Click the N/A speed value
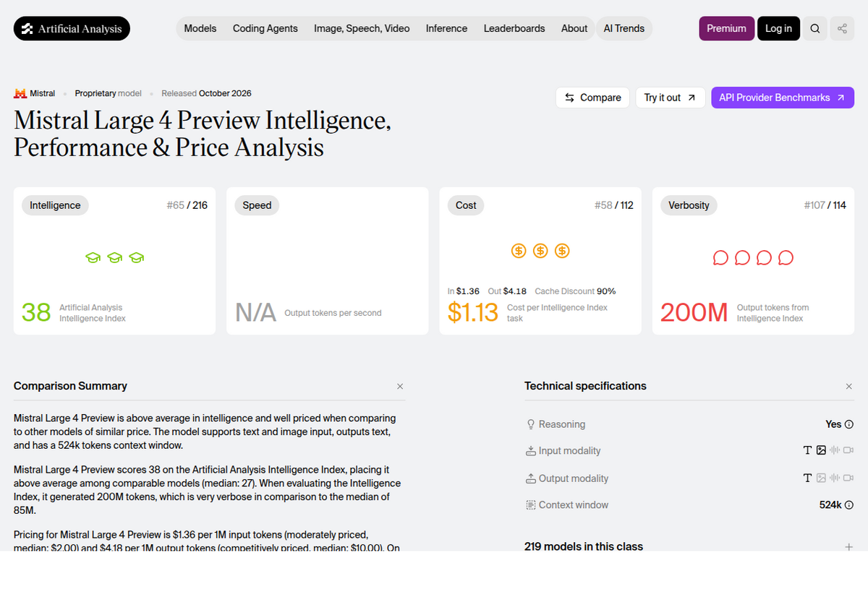 256,312
